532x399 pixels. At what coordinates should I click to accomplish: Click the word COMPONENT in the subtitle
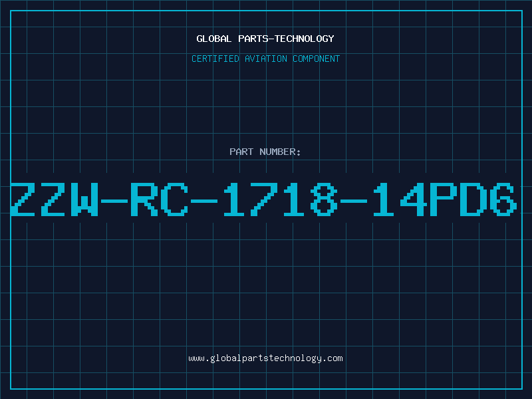317,59
